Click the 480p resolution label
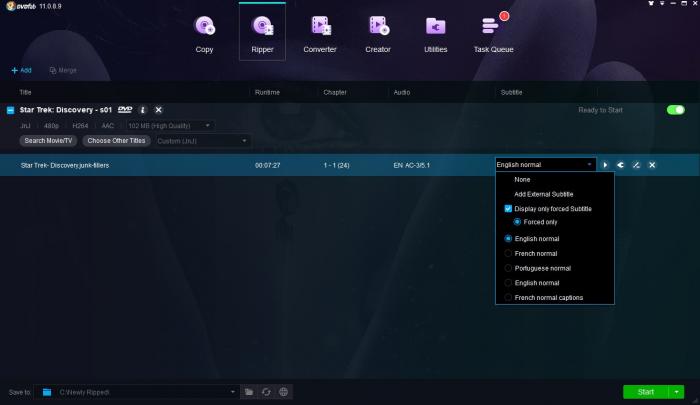This screenshot has height=405, width=700. [x=51, y=126]
